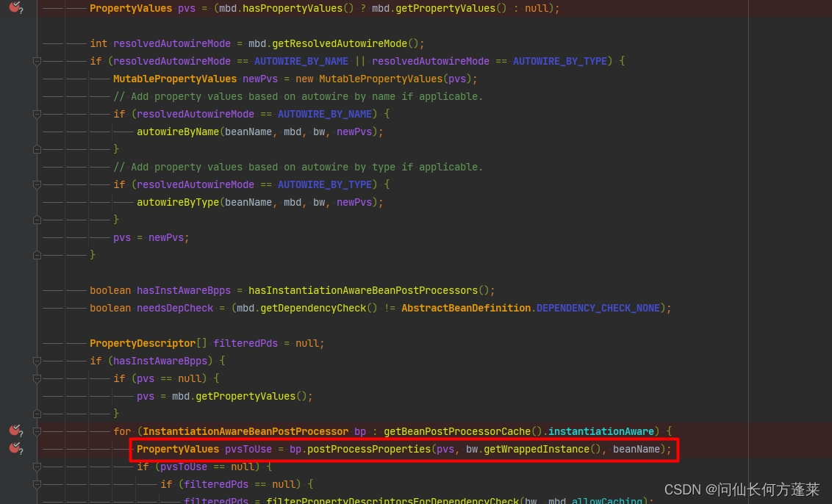Click getResolvedAutowireMode() method call
Screen dimensions: 832x504
(345, 43)
